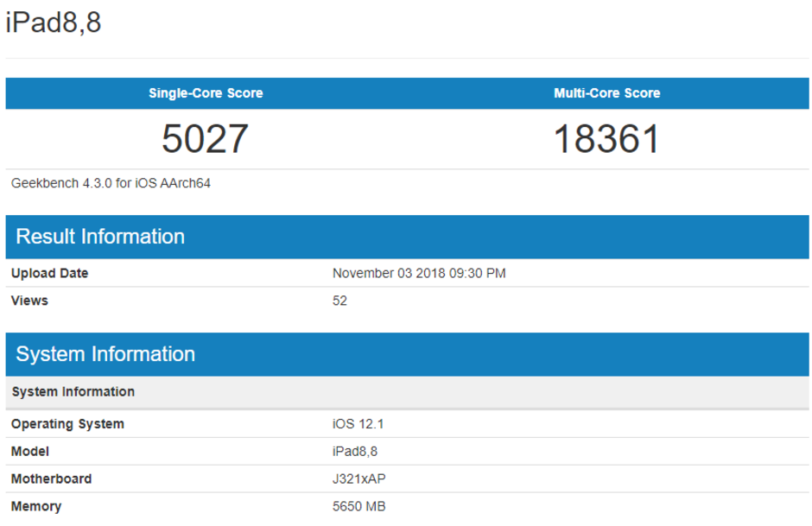Click the Single-Core Score header
The width and height of the screenshot is (812, 526).
click(x=206, y=93)
